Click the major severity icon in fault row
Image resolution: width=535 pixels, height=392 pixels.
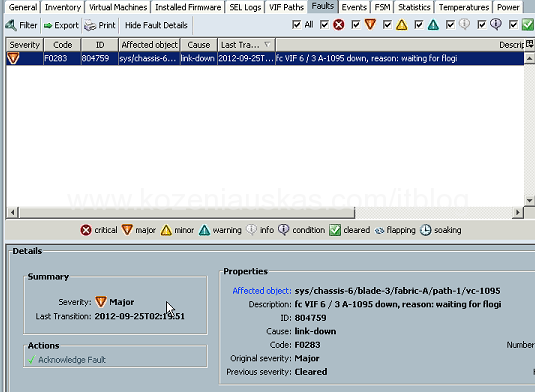tap(13, 58)
